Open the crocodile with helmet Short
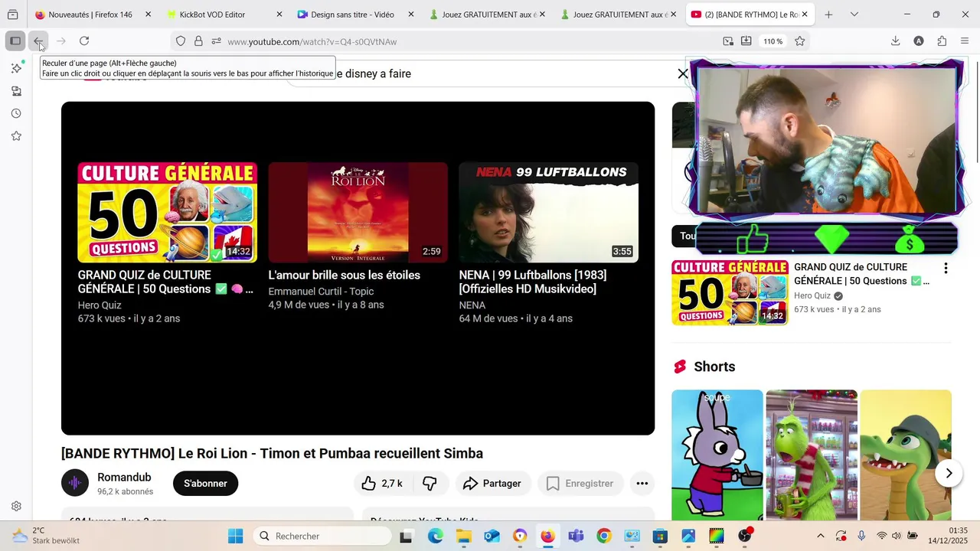This screenshot has height=551, width=980. [x=906, y=455]
